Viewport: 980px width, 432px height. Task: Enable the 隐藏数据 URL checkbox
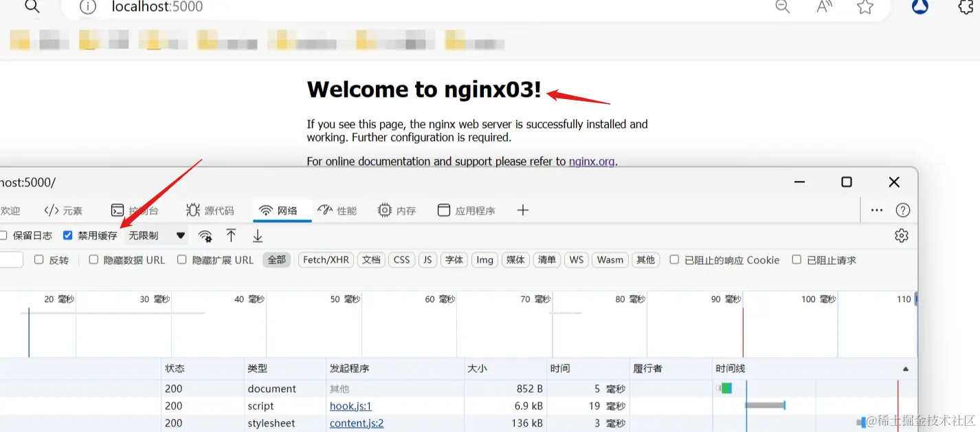[93, 259]
